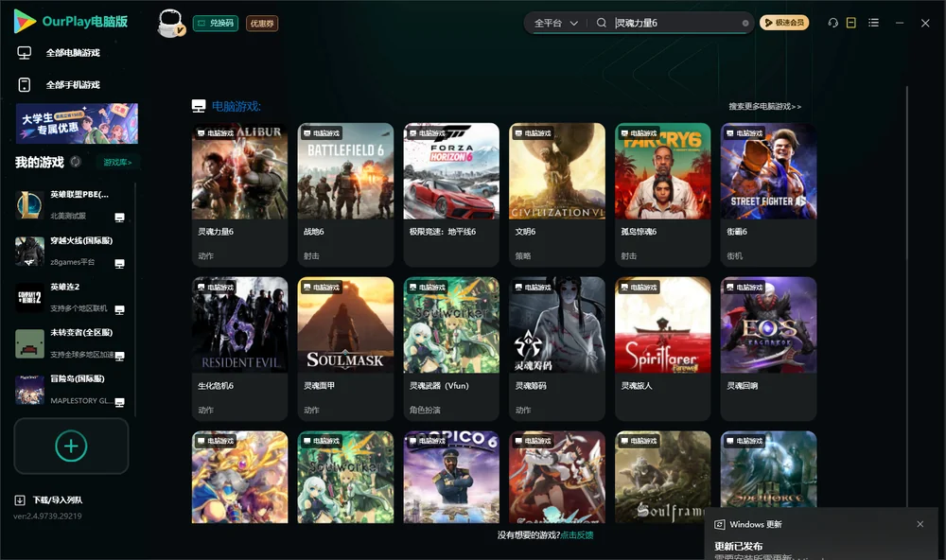
Task: Open the 游戏库> link
Action: (117, 162)
